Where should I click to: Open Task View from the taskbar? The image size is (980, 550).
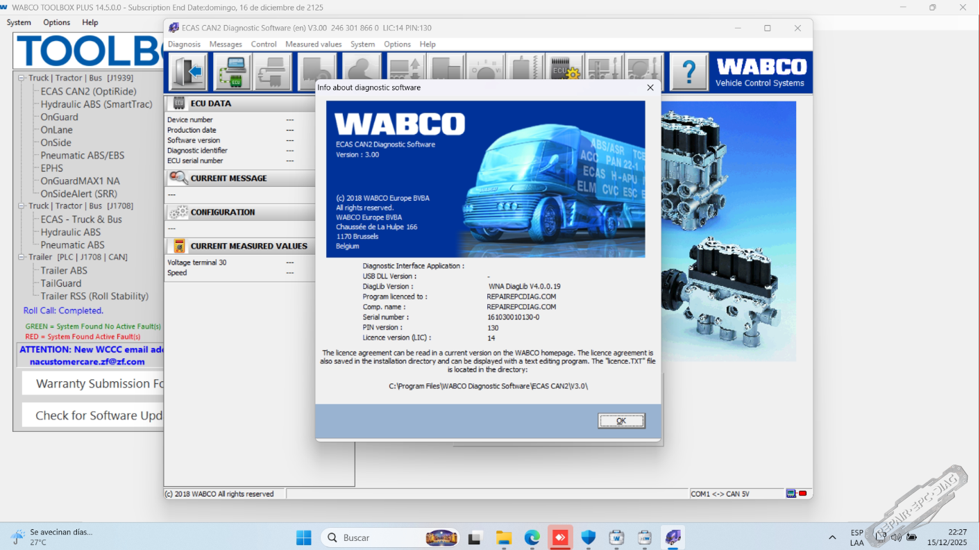click(x=475, y=537)
